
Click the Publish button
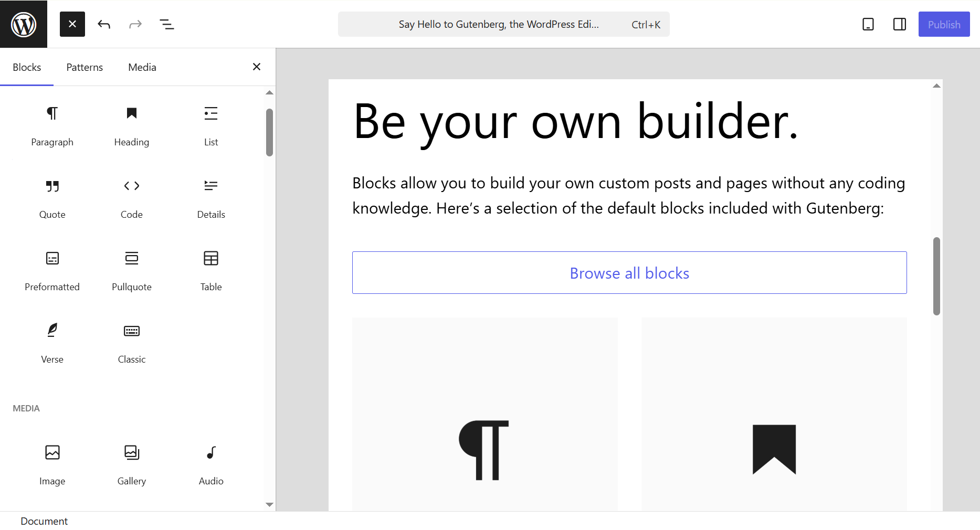point(943,24)
